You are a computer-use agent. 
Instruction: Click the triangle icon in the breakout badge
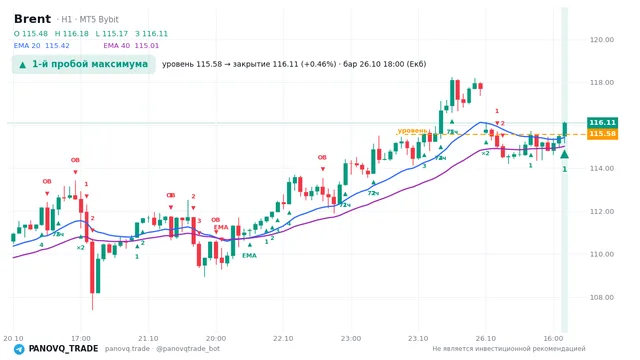pyautogui.click(x=23, y=64)
